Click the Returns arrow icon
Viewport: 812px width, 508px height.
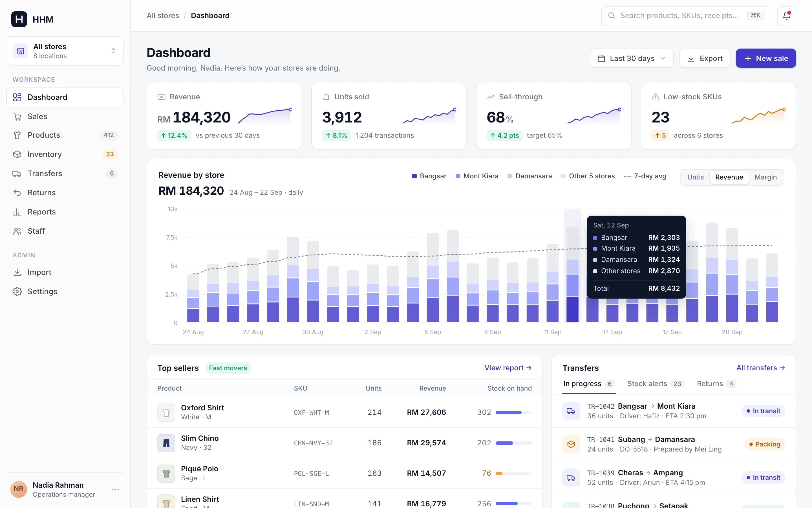click(17, 192)
